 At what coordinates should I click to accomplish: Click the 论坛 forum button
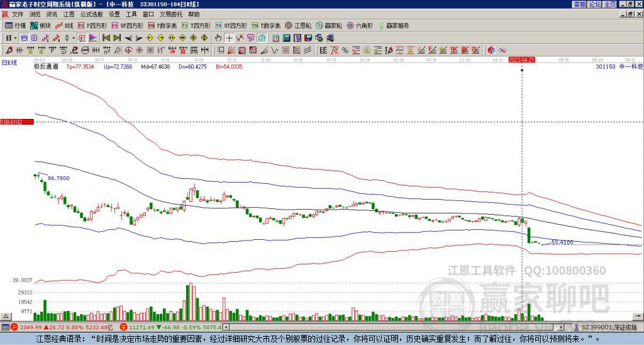point(595,4)
